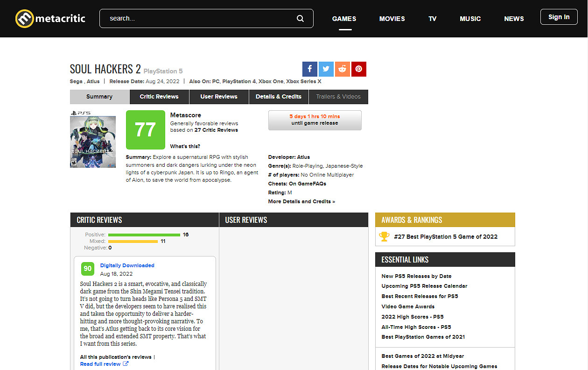The width and height of the screenshot is (588, 370).
Task: Click the gold trophy icon in Awards
Action: pyautogui.click(x=384, y=237)
